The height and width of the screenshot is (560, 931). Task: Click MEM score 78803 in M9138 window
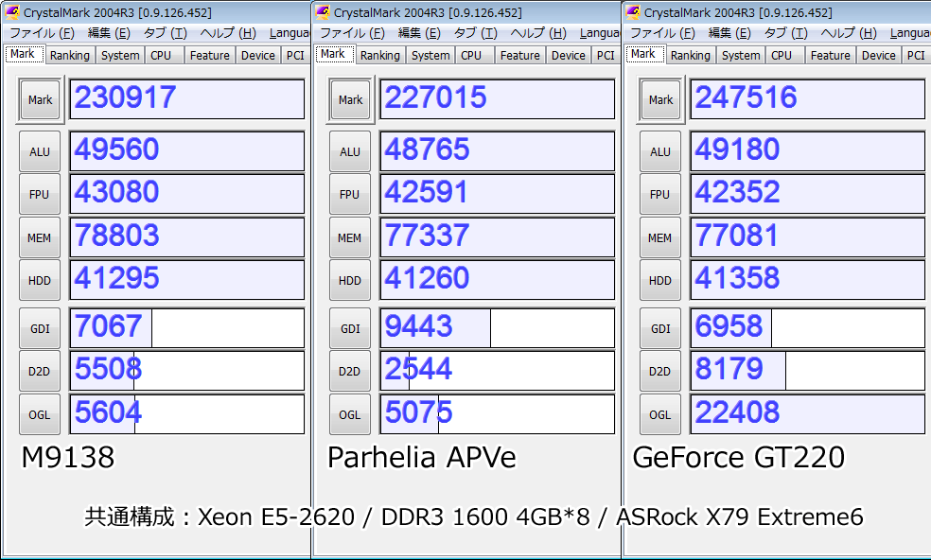187,236
